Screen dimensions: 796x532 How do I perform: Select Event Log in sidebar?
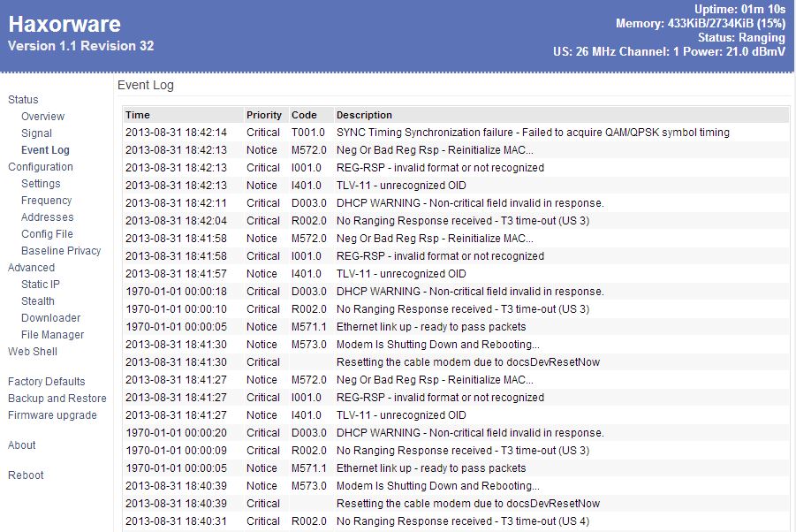[45, 150]
